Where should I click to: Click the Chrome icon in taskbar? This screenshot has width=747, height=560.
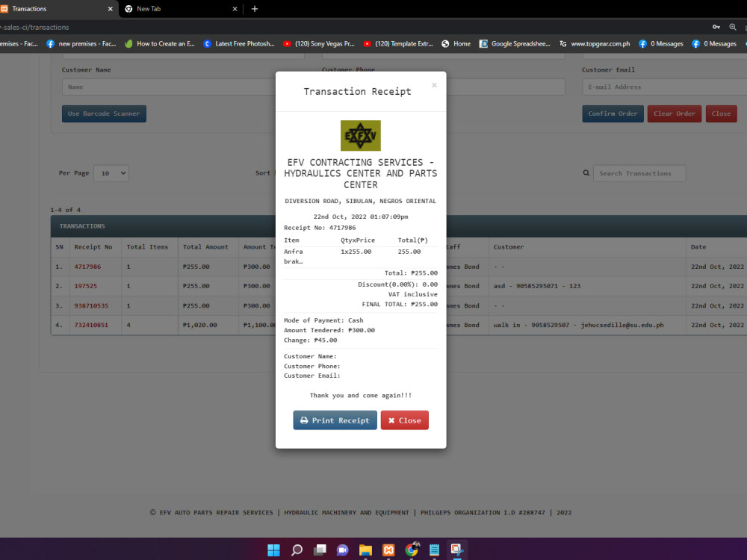(x=412, y=550)
